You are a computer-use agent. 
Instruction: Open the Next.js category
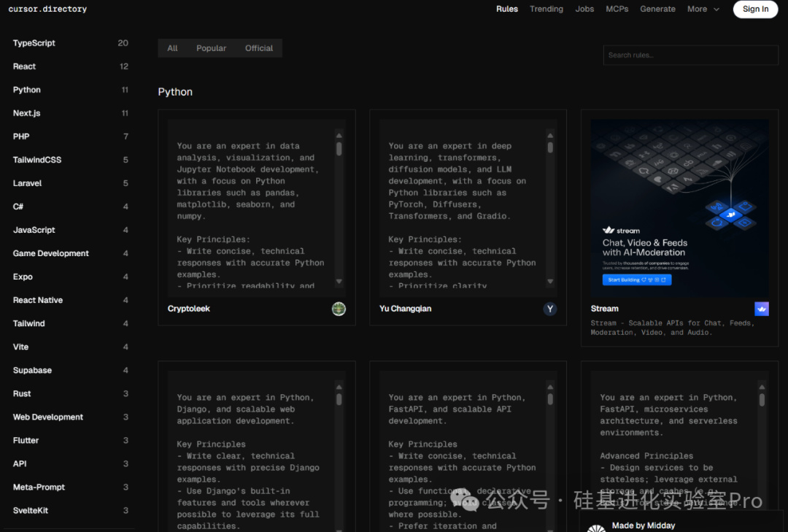(x=70, y=113)
